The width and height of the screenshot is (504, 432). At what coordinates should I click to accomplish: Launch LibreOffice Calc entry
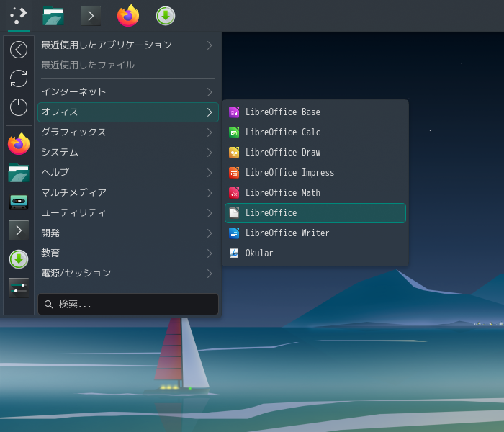(x=315, y=132)
